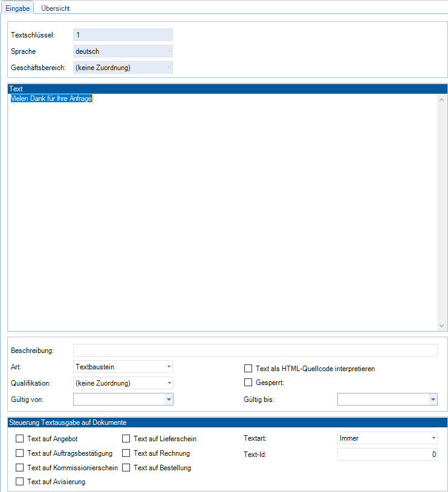Click the text area scrollbar down arrow

[x=443, y=325]
